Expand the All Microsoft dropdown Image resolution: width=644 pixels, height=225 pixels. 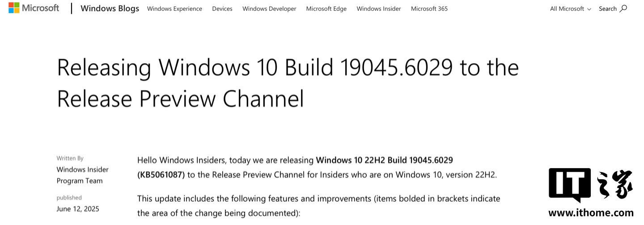click(570, 9)
